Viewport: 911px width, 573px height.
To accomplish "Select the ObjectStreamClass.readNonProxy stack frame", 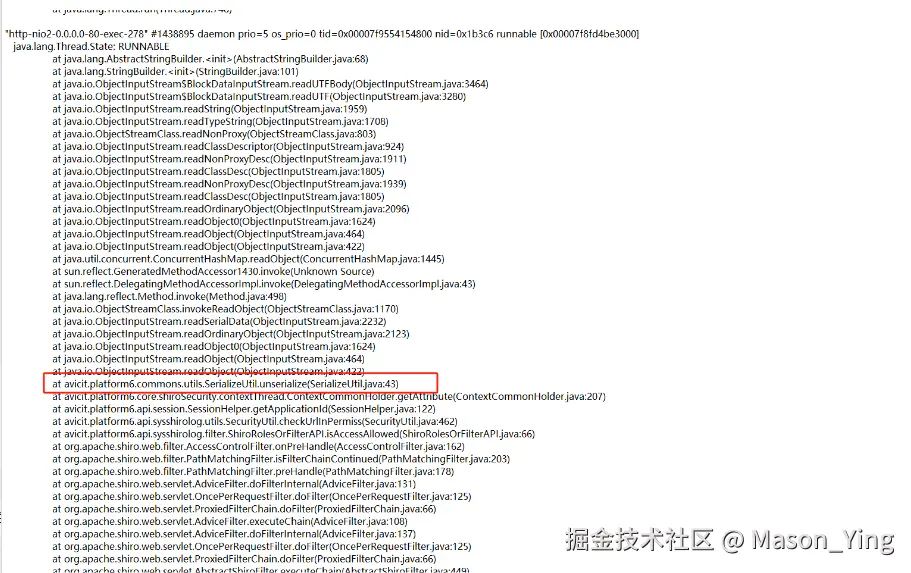I will (214, 134).
